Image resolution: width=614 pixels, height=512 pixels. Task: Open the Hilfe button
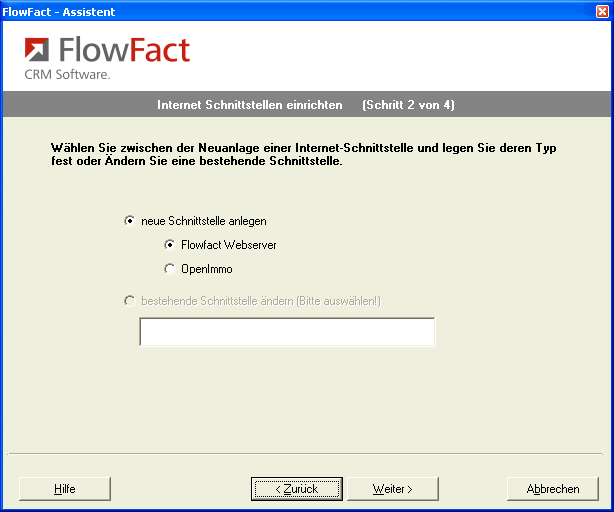click(x=65, y=489)
